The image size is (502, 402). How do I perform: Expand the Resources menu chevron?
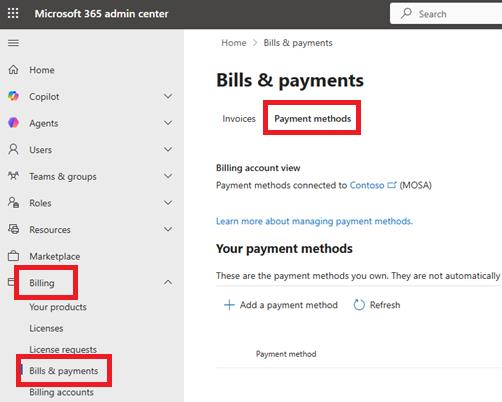tap(168, 229)
